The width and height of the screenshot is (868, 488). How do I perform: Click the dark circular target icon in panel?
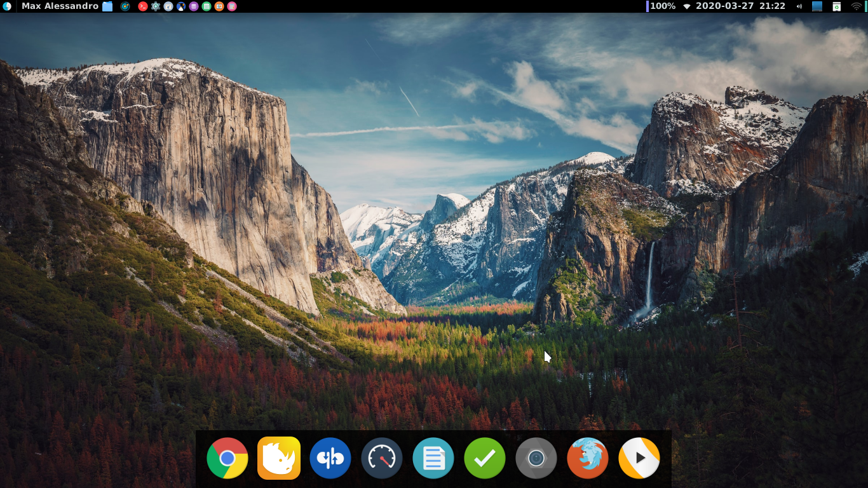pyautogui.click(x=125, y=6)
